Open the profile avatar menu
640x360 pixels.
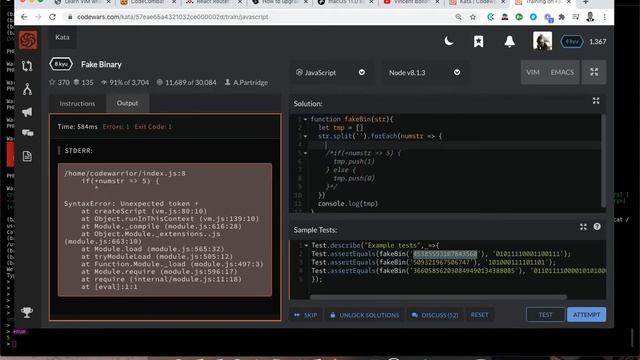[542, 41]
